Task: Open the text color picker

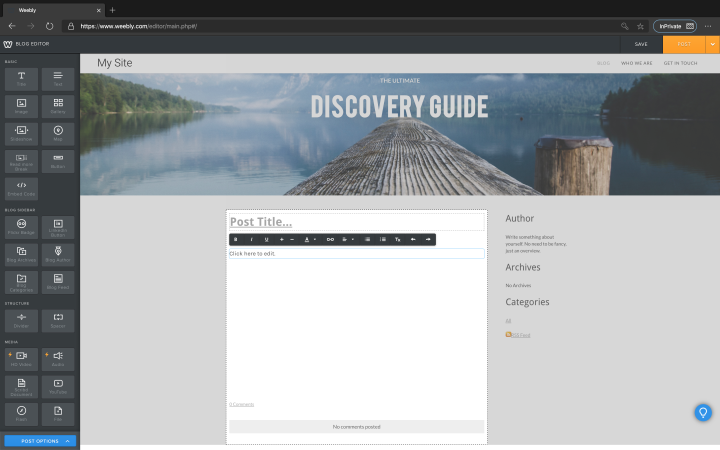Action: click(x=309, y=240)
